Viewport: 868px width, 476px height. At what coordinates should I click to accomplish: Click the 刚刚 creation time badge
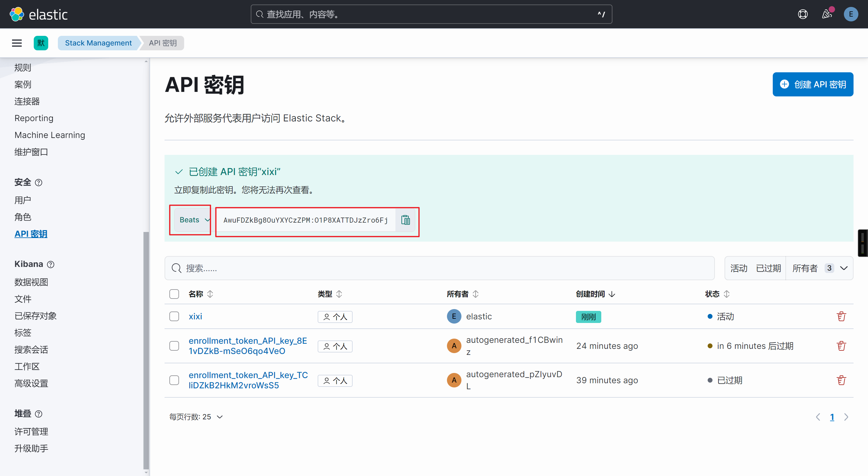click(588, 317)
